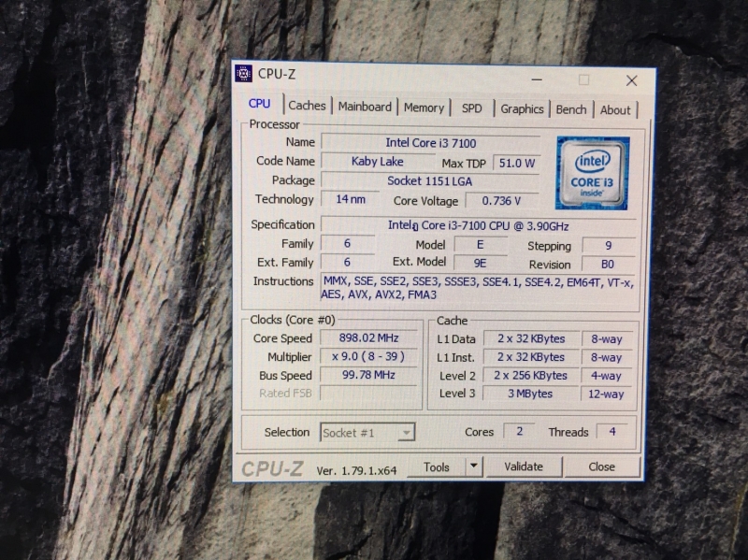Click the Ext. Family value field
The height and width of the screenshot is (560, 748).
coord(347,262)
